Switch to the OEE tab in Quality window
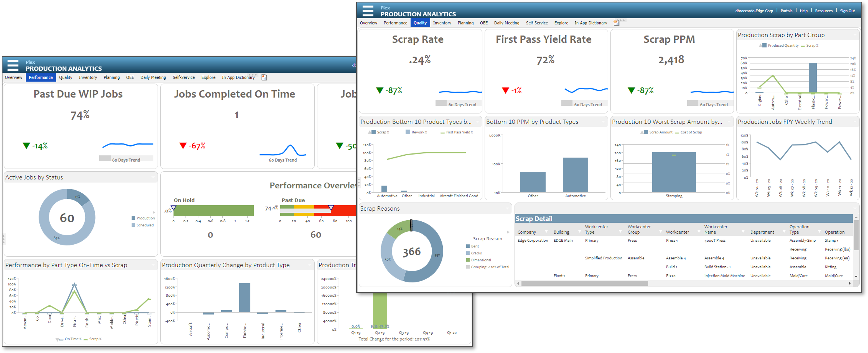868x353 pixels. (484, 23)
